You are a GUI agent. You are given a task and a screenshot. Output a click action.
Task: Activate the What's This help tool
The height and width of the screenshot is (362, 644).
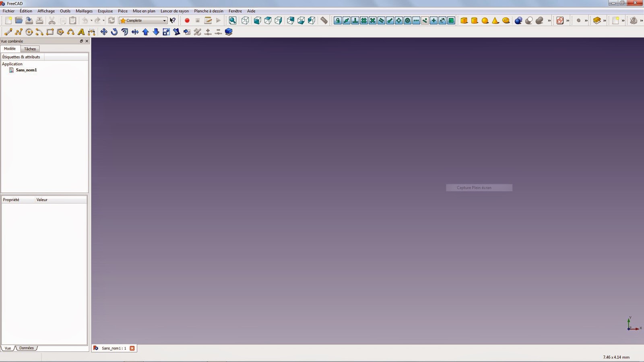pos(172,20)
